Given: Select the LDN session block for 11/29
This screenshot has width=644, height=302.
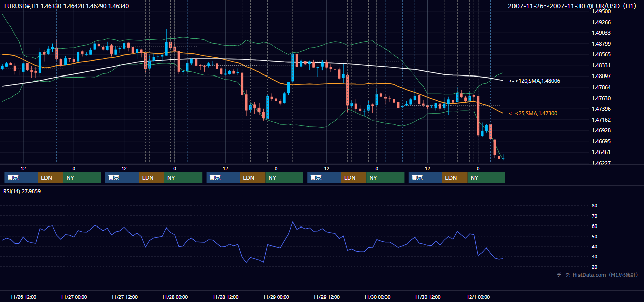Looking at the screenshot, I should (x=354, y=178).
